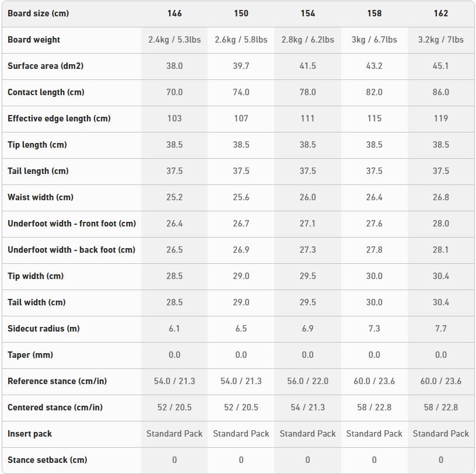The width and height of the screenshot is (476, 474).
Task: Click the 2.4kg / 5.3lbs weight cell
Action: [174, 40]
